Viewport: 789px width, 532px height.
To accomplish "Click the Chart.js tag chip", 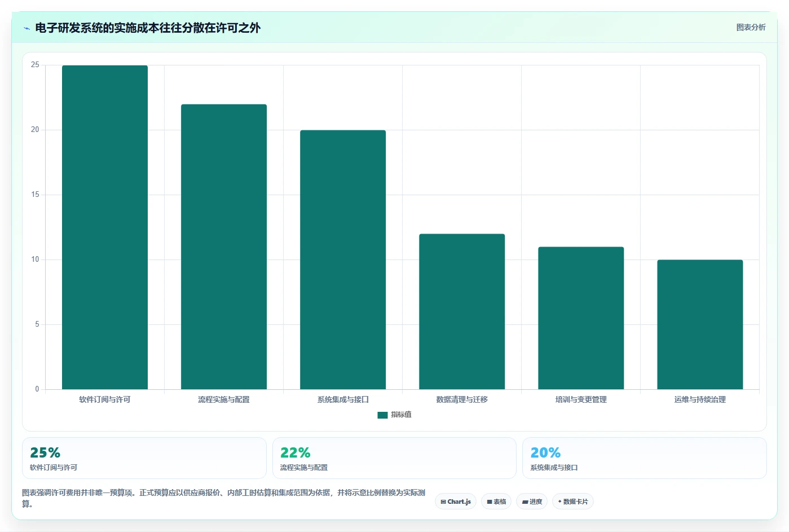I will [456, 502].
